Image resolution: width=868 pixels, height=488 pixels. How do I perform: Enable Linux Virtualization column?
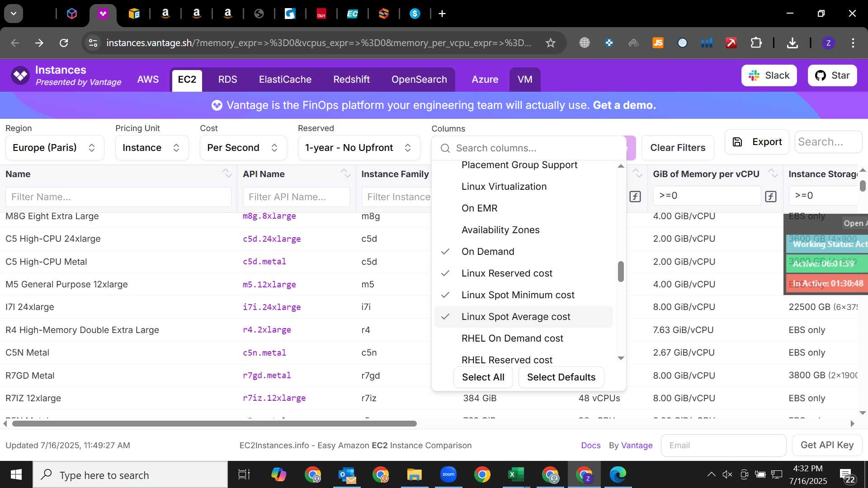pos(524,187)
